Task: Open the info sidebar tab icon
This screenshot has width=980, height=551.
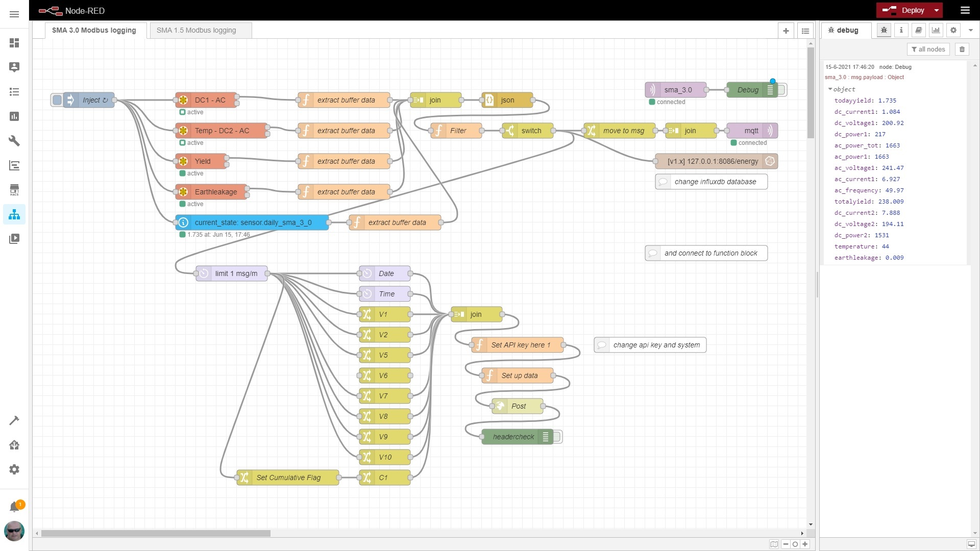Action: [x=901, y=30]
